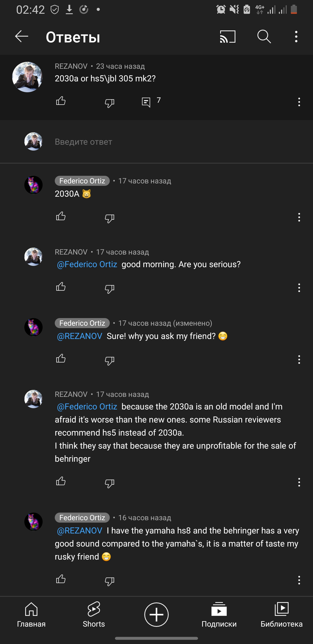Open the top bar three-dot menu

click(x=296, y=37)
